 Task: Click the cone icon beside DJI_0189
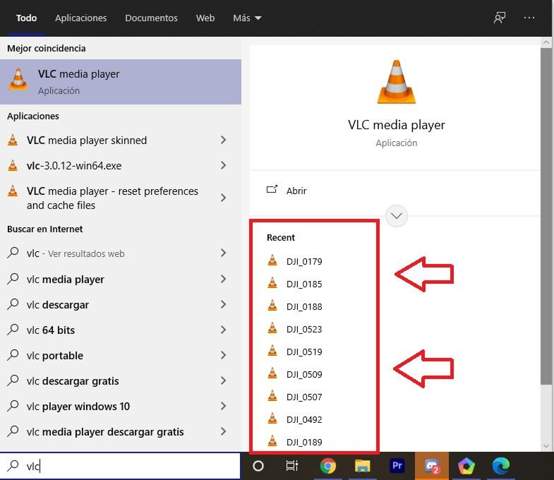[x=272, y=442]
